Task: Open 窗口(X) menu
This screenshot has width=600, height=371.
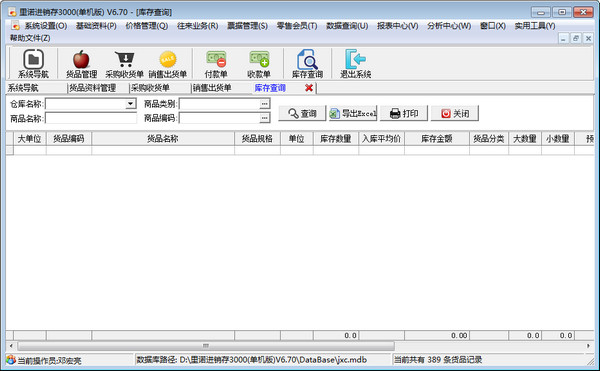Action: pyautogui.click(x=493, y=26)
